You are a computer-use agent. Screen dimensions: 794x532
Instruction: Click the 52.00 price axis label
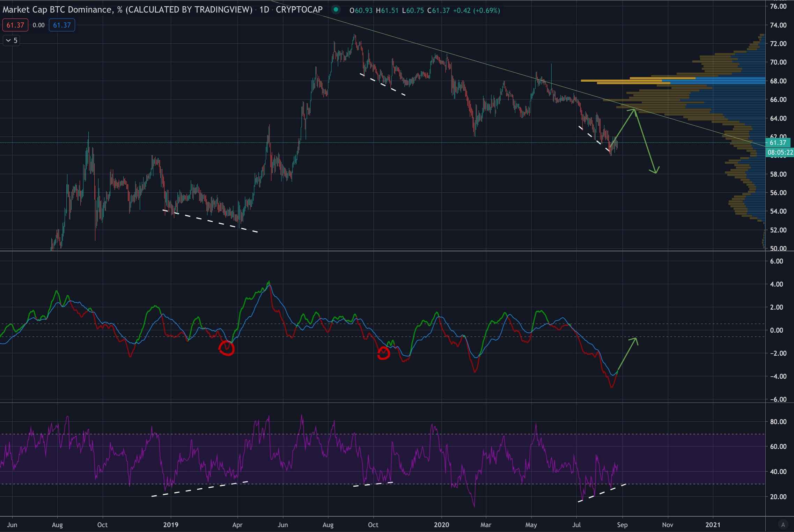click(x=778, y=230)
